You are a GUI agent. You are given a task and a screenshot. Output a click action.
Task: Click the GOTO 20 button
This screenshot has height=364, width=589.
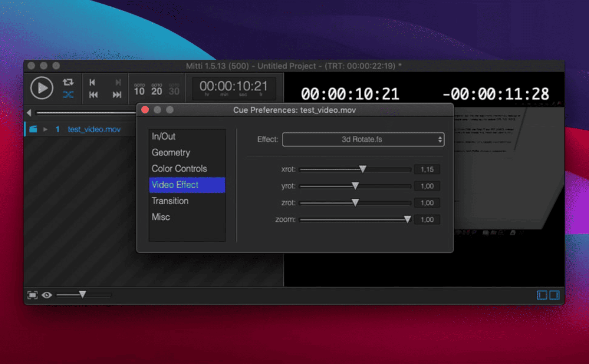click(x=157, y=89)
